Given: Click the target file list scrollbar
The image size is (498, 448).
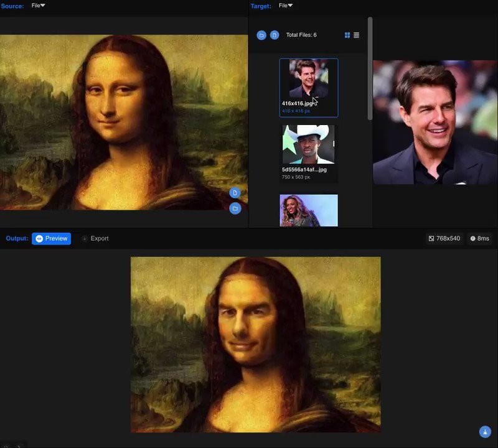Looking at the screenshot, I should pyautogui.click(x=370, y=68).
